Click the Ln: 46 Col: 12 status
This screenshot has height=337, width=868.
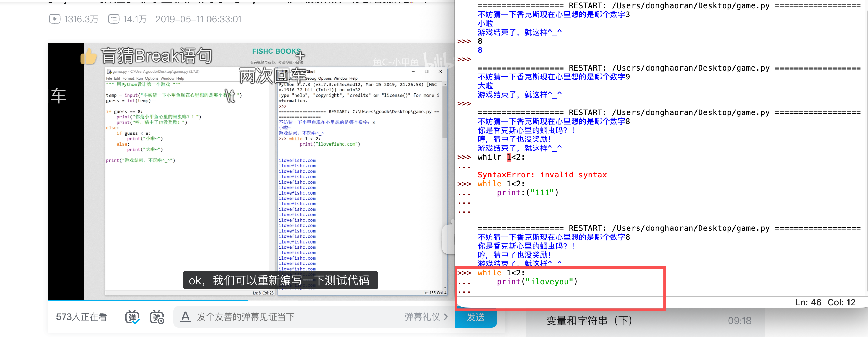[825, 302]
